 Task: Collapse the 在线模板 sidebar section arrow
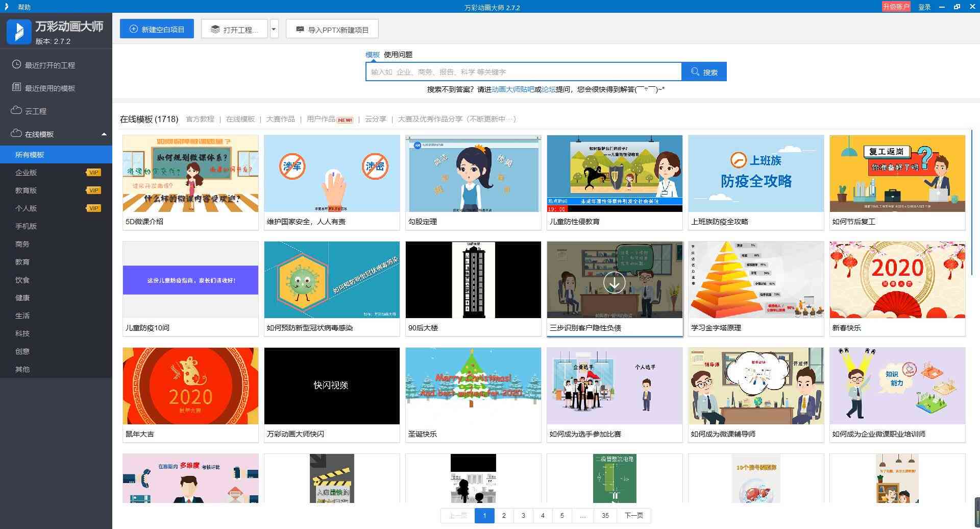point(104,134)
